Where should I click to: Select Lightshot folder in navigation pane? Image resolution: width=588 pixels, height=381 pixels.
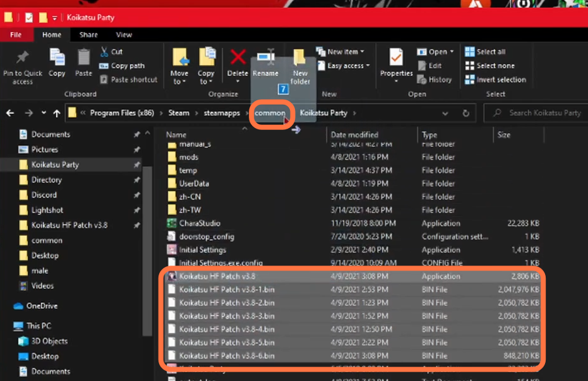point(47,210)
